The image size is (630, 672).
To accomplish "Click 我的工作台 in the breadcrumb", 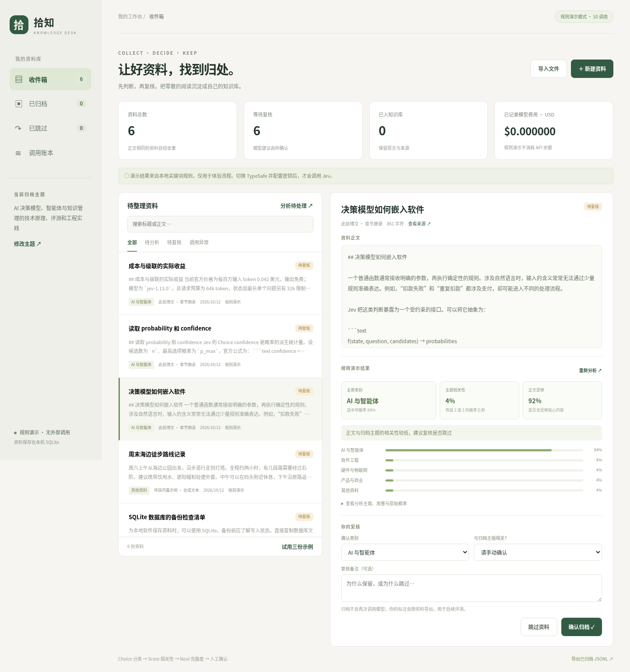I will 130,17.
